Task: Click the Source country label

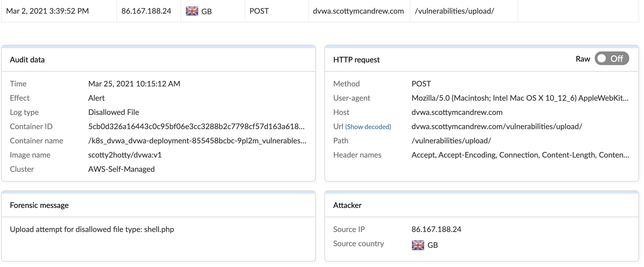Action: pyautogui.click(x=358, y=243)
